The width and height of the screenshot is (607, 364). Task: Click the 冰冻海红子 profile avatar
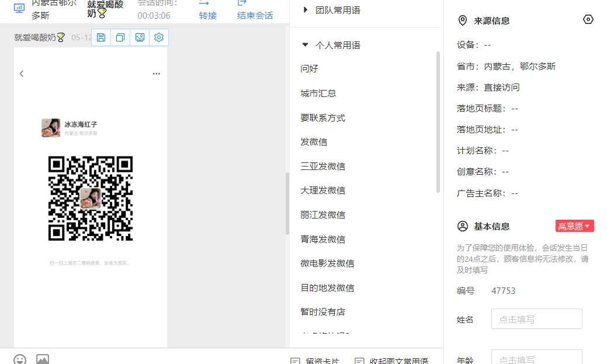click(x=51, y=128)
